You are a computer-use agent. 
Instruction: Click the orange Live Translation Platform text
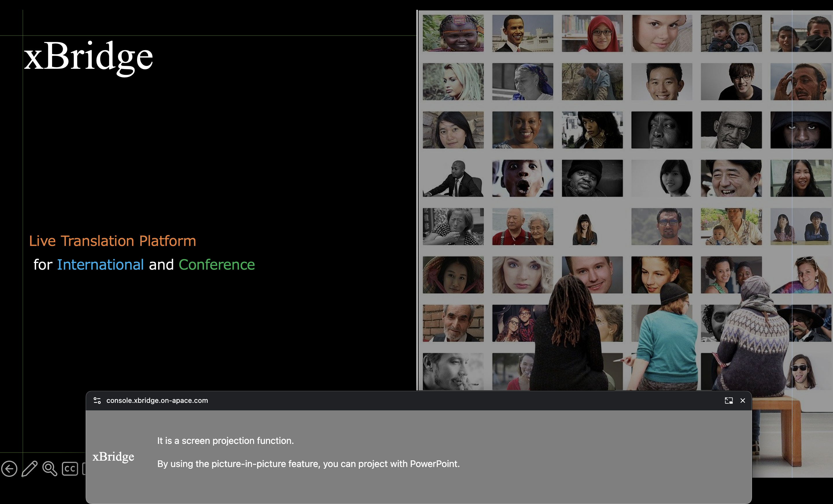coord(112,241)
